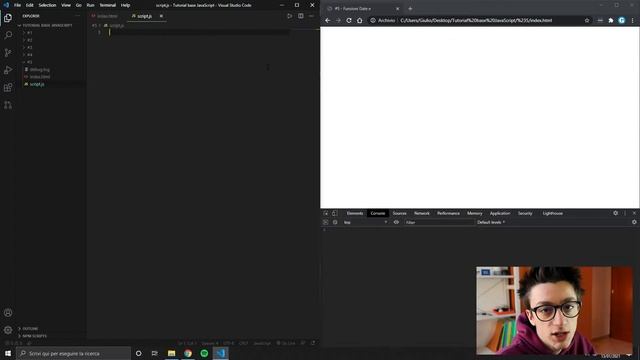
Task: Open the Help menu in VS Code
Action: [x=125, y=5]
